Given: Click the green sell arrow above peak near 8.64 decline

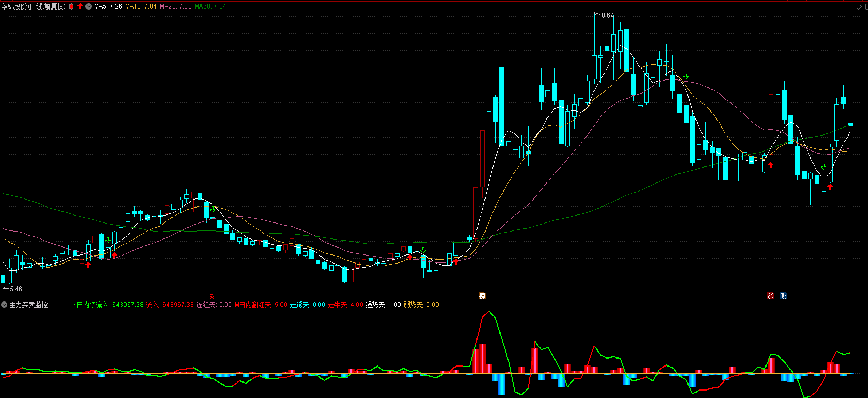Looking at the screenshot, I should pos(686,77).
